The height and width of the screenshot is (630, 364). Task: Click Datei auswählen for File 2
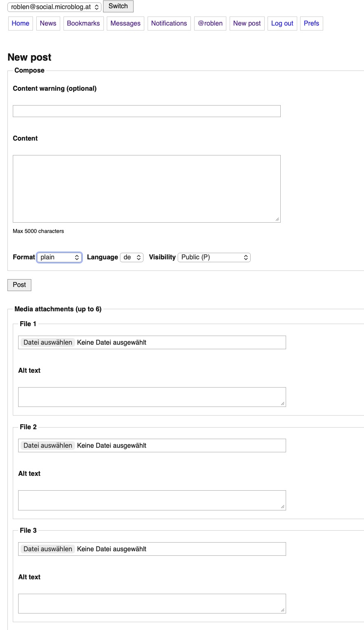(x=48, y=446)
